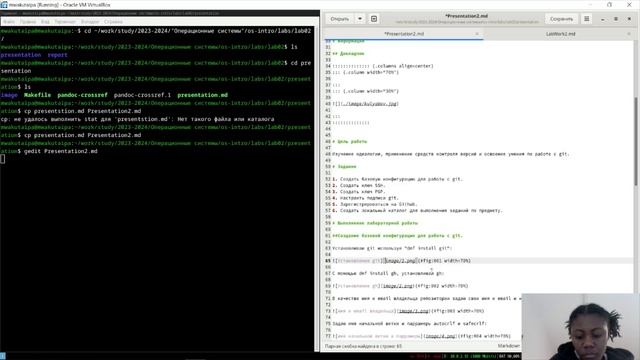Open the Справка menu in terminal
Image resolution: width=640 pixels, height=360 pixels.
(113, 22)
